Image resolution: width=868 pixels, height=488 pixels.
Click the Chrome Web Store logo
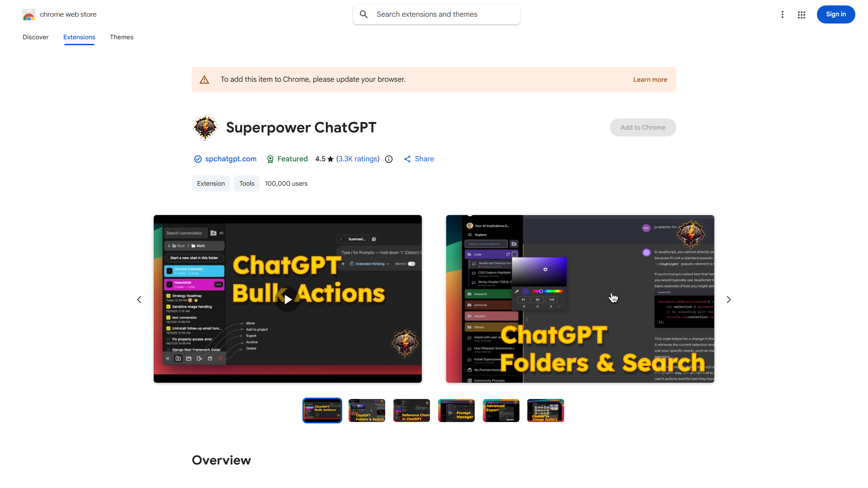(29, 14)
